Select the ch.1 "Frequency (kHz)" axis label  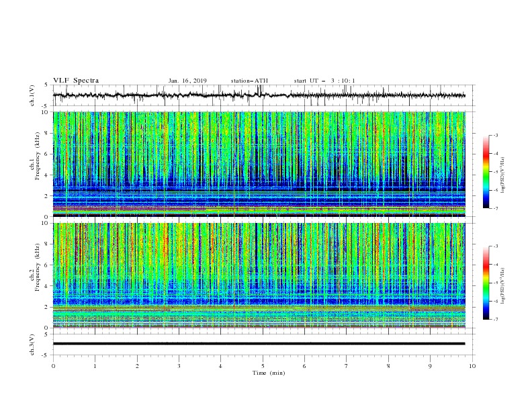(x=37, y=156)
